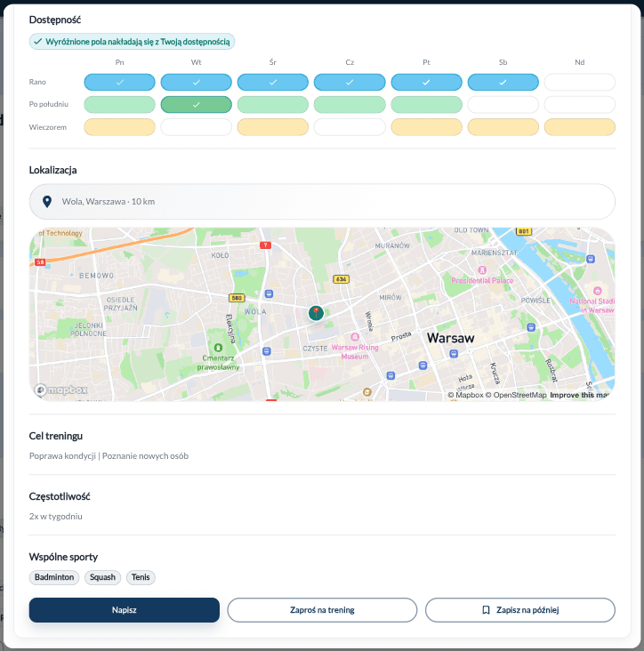Select the Squash sport tag
Image resolution: width=644 pixels, height=651 pixels.
[x=103, y=577]
